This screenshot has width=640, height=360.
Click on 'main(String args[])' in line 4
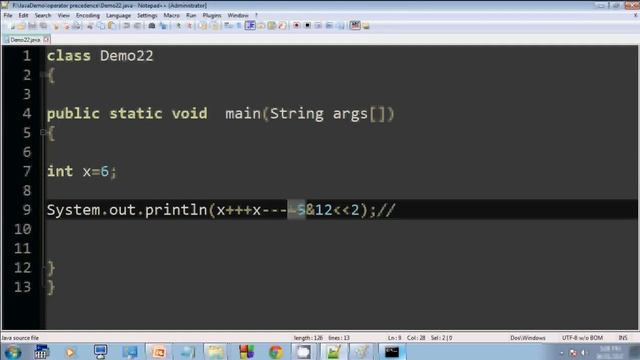click(310, 113)
